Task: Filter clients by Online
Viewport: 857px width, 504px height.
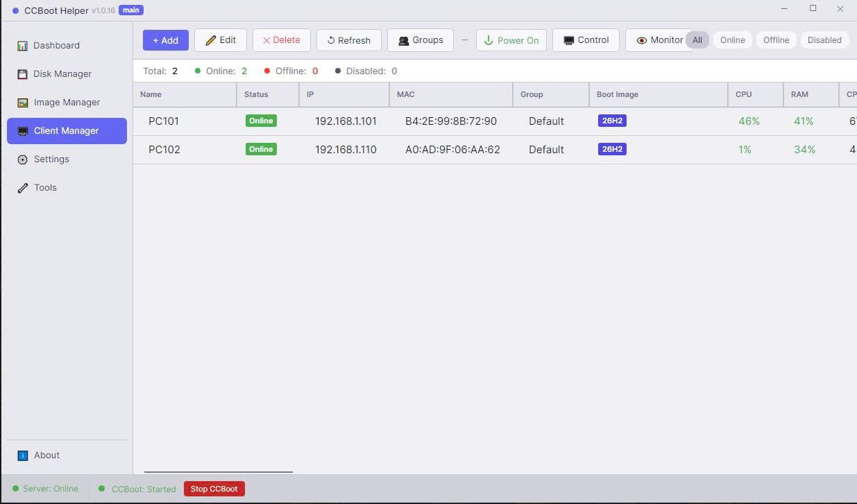Action: point(732,40)
